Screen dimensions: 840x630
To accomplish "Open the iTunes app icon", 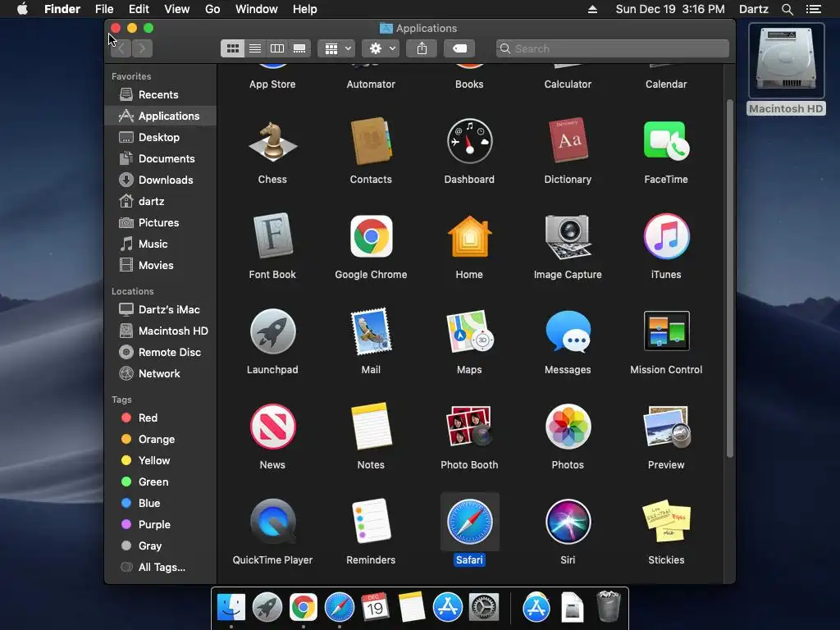I will point(666,236).
